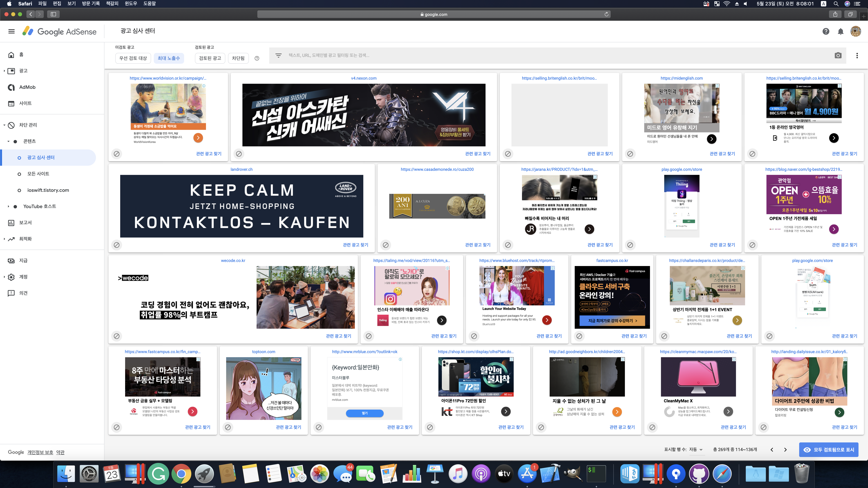Screen dimensions: 868x488
Task: Click 모두 검토됨으로 표시 button
Action: pyautogui.click(x=828, y=450)
